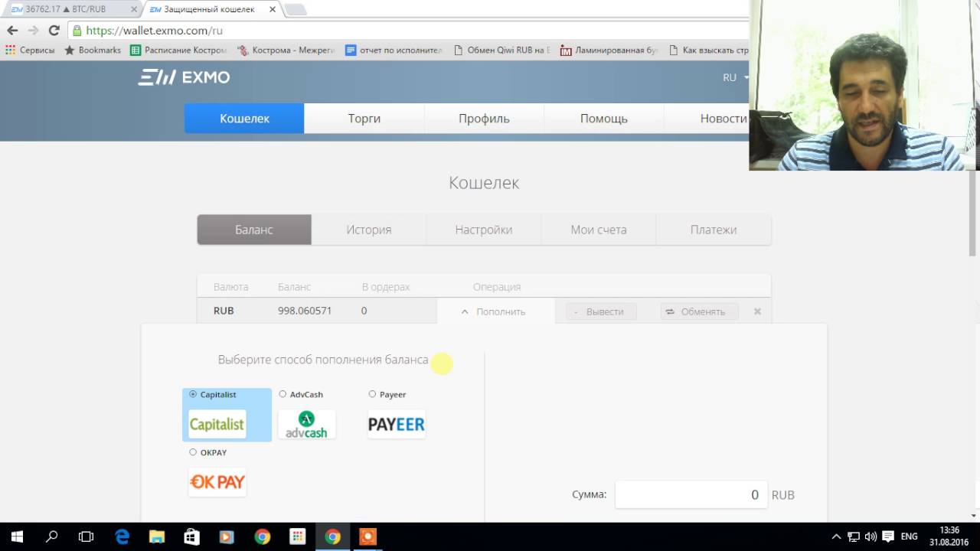Viewport: 980px width, 551px height.
Task: Click the advcash logo image
Action: tap(306, 424)
